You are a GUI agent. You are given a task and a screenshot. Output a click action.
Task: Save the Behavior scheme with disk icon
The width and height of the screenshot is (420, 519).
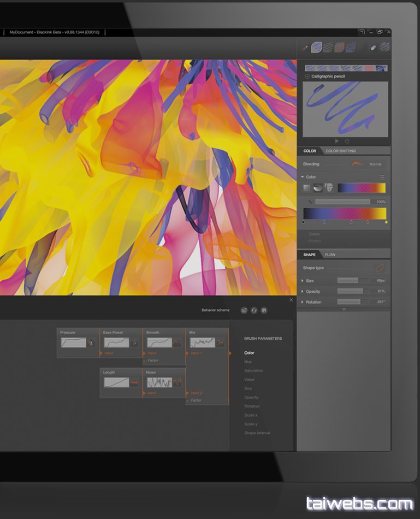[264, 310]
